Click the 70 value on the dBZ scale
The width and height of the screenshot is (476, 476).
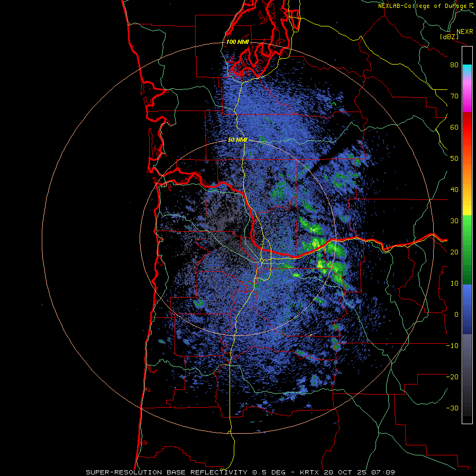tap(454, 96)
